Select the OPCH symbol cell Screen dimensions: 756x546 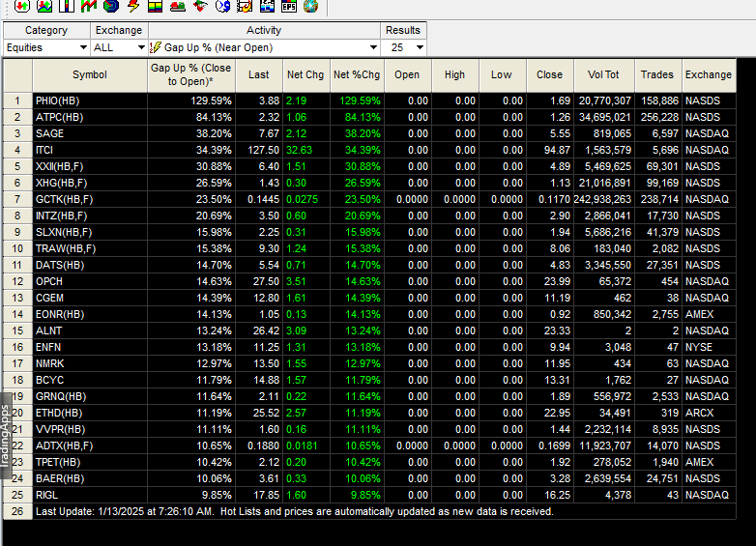(90, 281)
